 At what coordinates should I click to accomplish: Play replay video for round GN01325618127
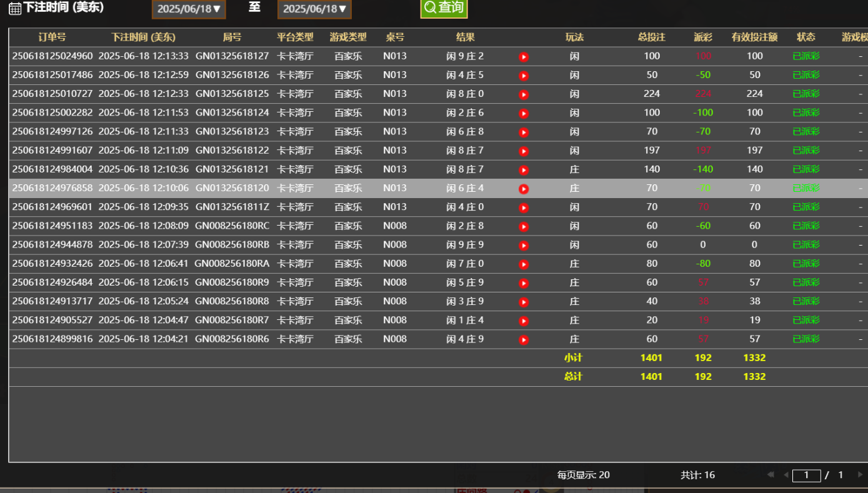coord(524,57)
